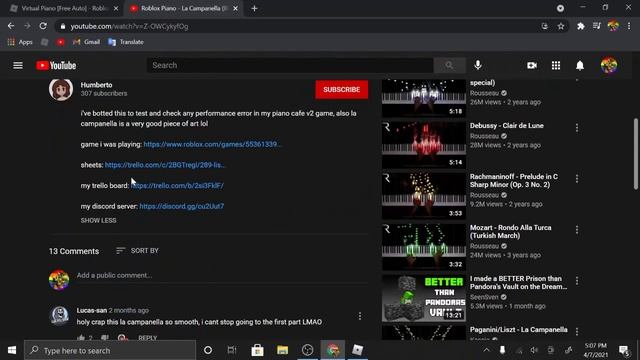
Task: Select the Roblox Piano La Campanella tab
Action: coord(182,8)
